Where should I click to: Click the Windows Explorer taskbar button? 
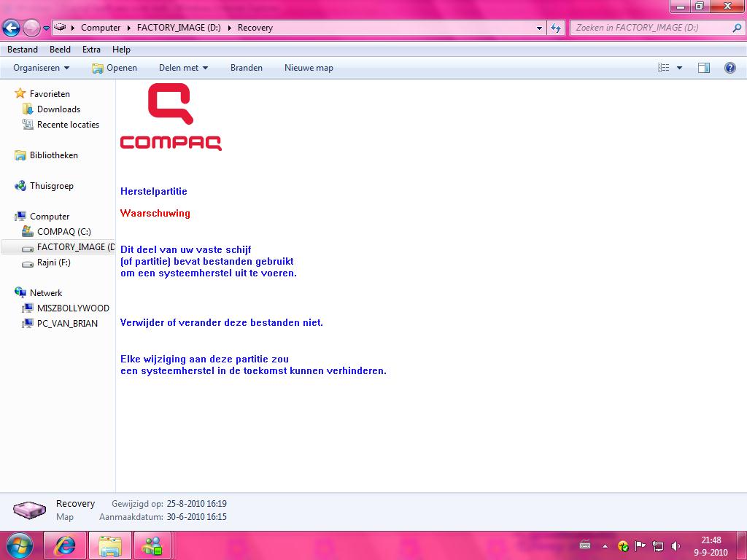[x=110, y=545]
